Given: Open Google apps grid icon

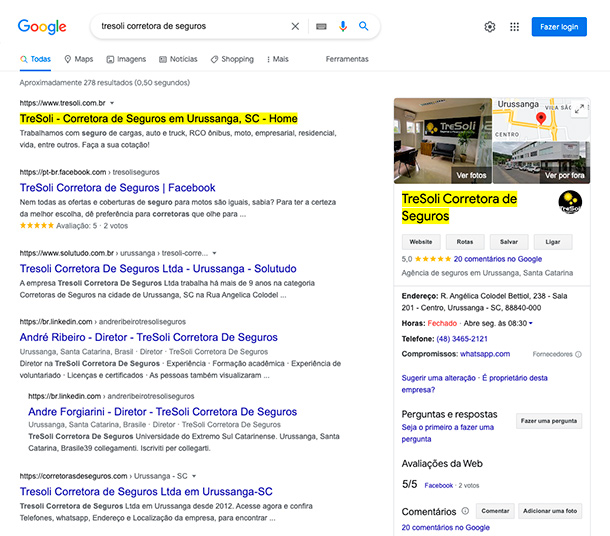Looking at the screenshot, I should pyautogui.click(x=514, y=26).
